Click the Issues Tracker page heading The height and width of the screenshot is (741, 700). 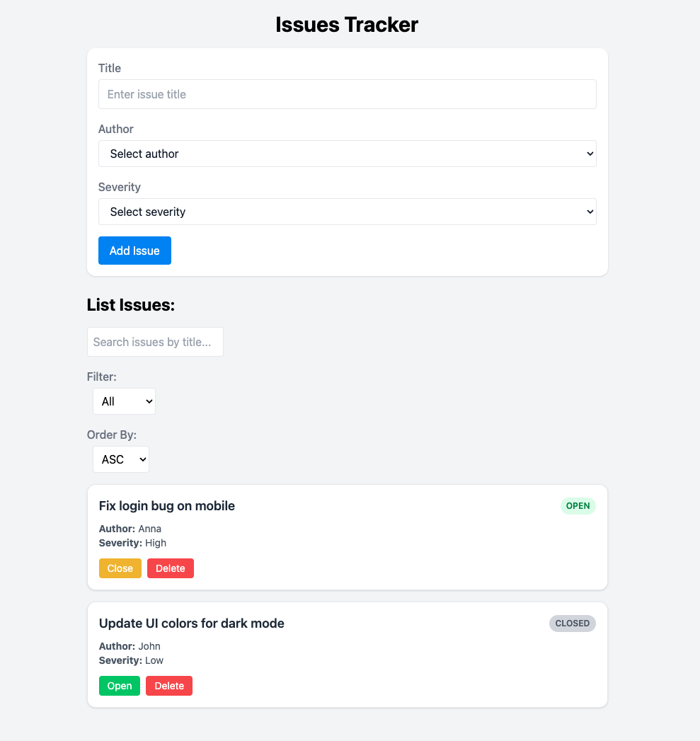(347, 25)
